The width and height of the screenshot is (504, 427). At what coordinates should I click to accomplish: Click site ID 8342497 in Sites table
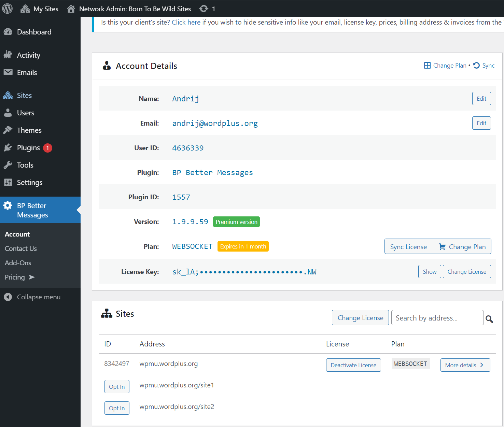click(x=117, y=364)
